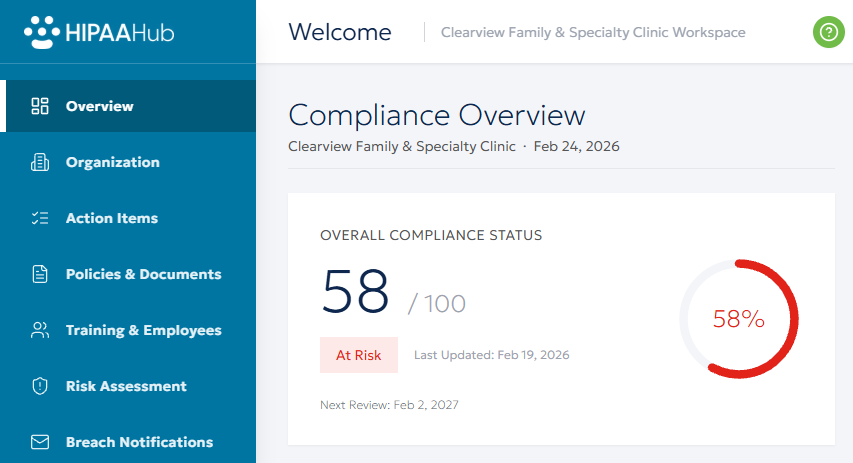
Task: Click the Breach Notifications envelope icon
Action: [40, 442]
